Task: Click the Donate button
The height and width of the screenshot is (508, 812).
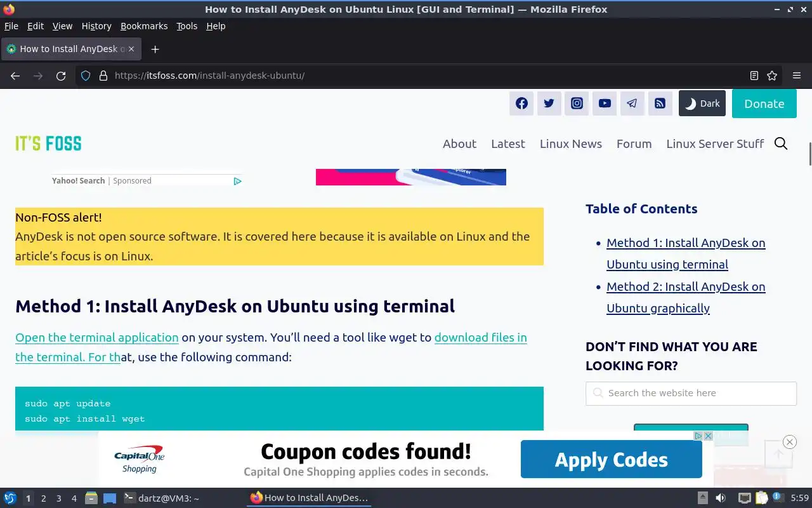Action: pyautogui.click(x=764, y=104)
